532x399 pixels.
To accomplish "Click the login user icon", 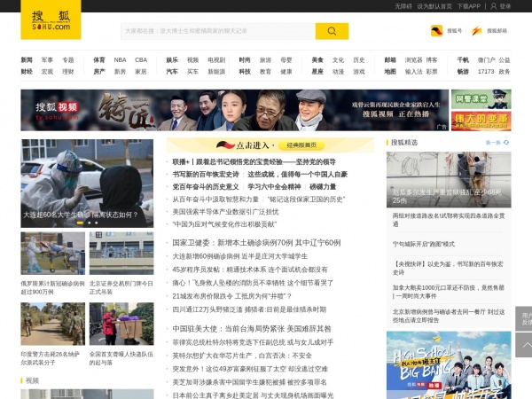I will [x=494, y=6].
